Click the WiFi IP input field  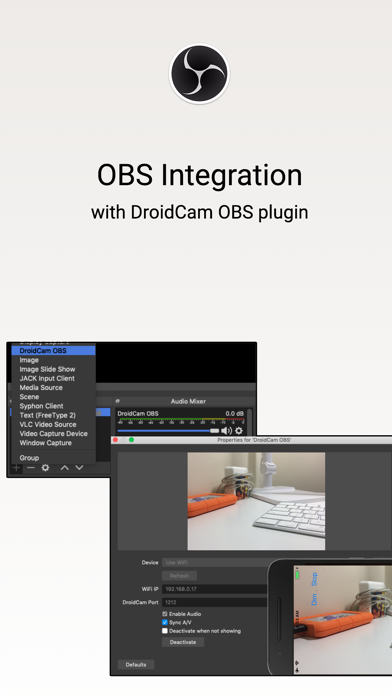point(214,589)
